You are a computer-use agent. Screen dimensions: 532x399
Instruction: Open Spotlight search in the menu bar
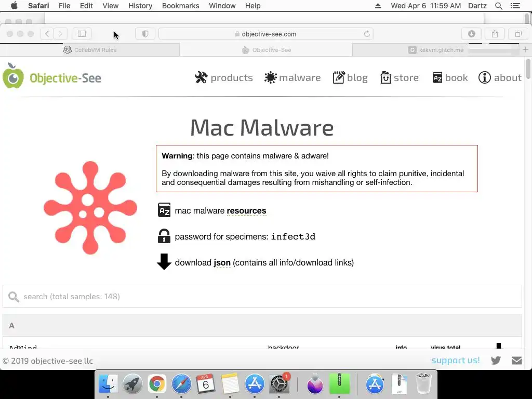498,6
